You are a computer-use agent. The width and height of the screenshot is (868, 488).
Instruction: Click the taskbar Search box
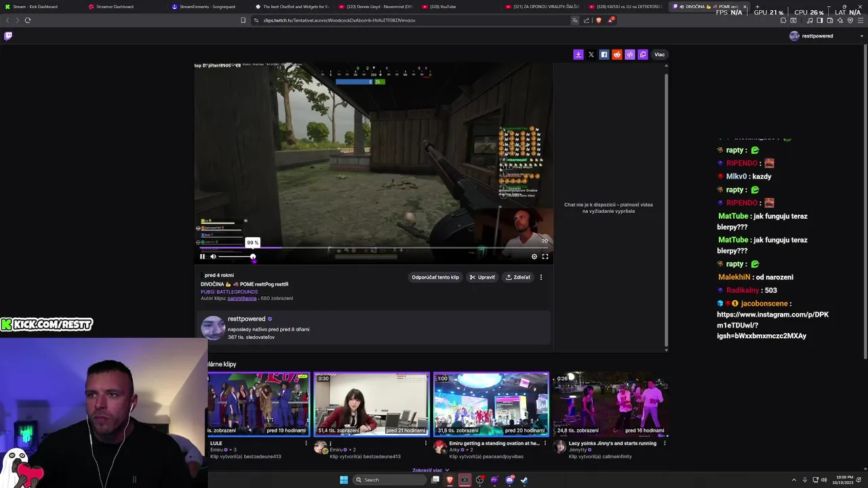click(x=389, y=480)
